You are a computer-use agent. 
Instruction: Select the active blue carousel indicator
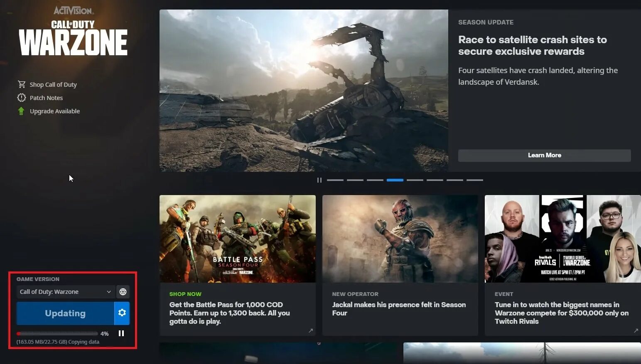(x=395, y=180)
